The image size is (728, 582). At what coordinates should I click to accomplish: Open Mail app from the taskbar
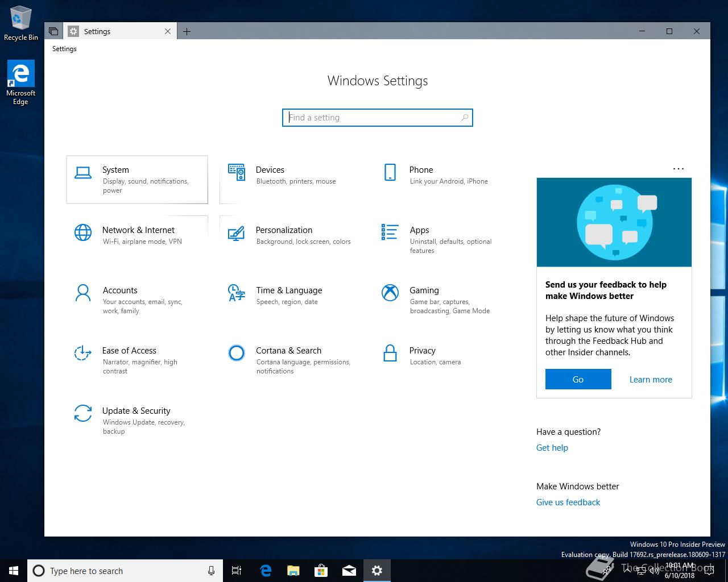pyautogui.click(x=349, y=571)
